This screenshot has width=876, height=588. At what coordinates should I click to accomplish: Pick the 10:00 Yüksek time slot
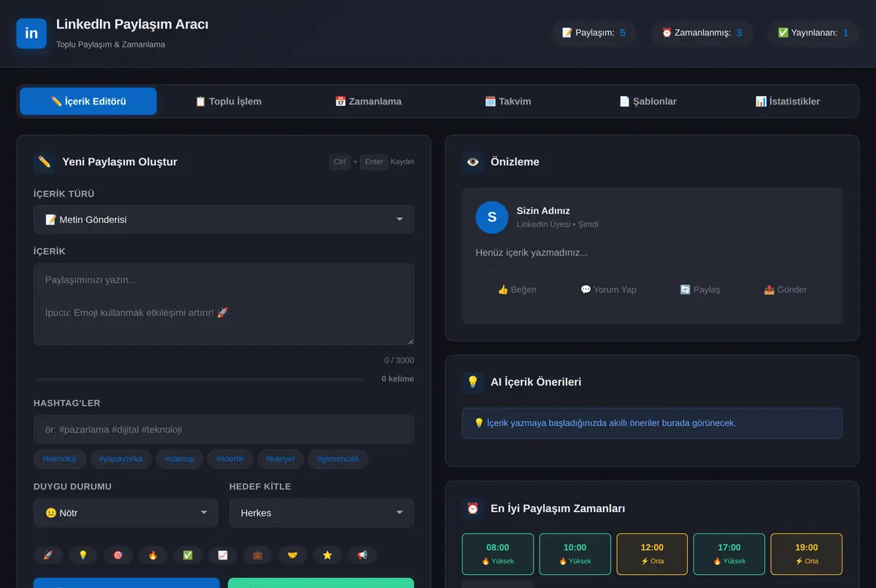(575, 554)
